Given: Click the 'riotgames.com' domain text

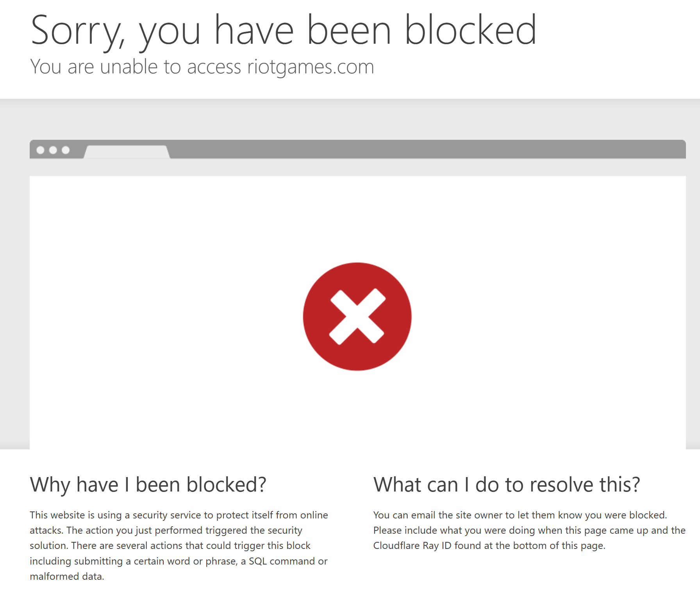Looking at the screenshot, I should (311, 67).
